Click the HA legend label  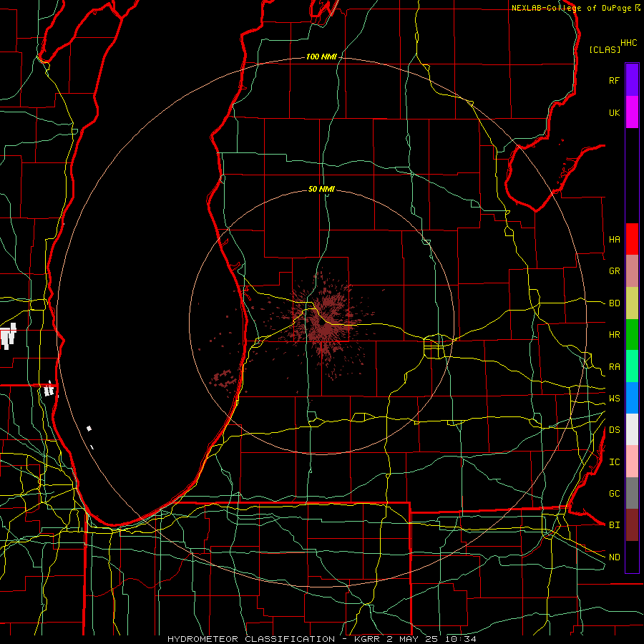[614, 239]
